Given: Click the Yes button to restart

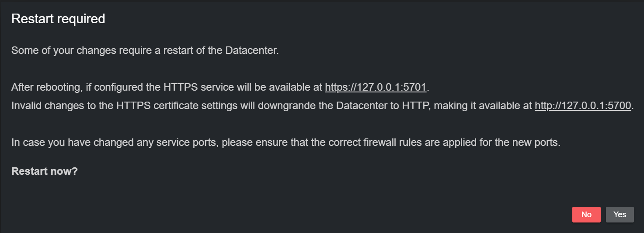Looking at the screenshot, I should pyautogui.click(x=620, y=215).
